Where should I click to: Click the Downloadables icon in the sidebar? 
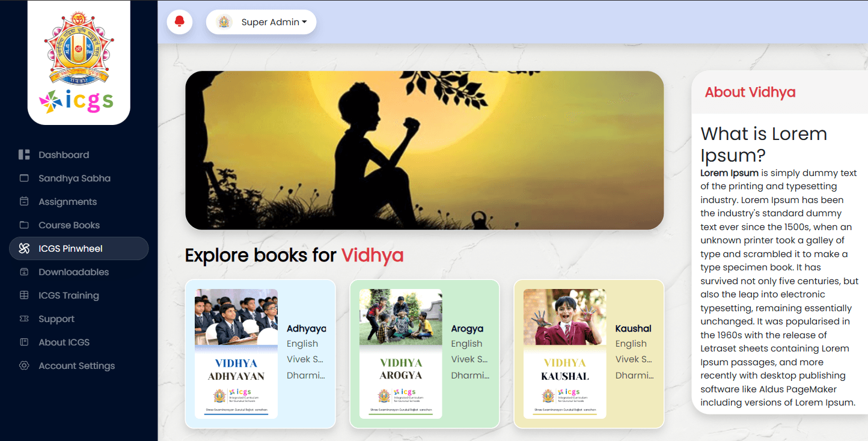(24, 272)
